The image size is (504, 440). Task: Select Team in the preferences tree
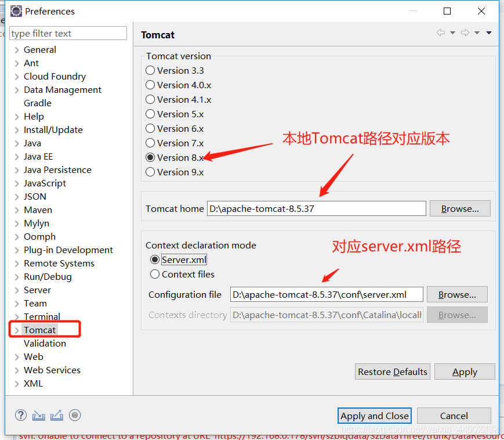(35, 304)
